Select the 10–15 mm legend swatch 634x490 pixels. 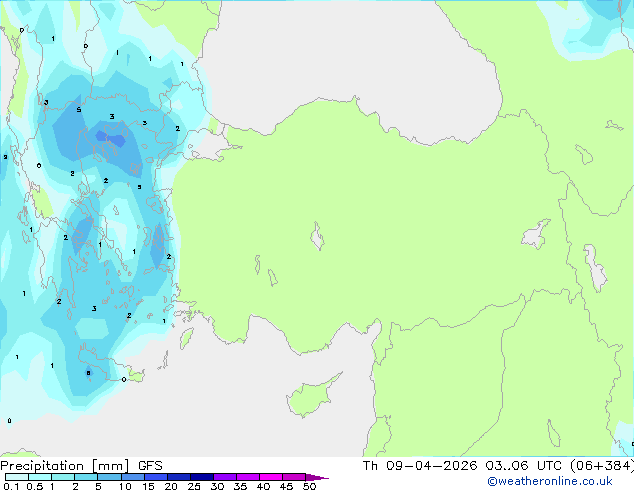[132, 477]
